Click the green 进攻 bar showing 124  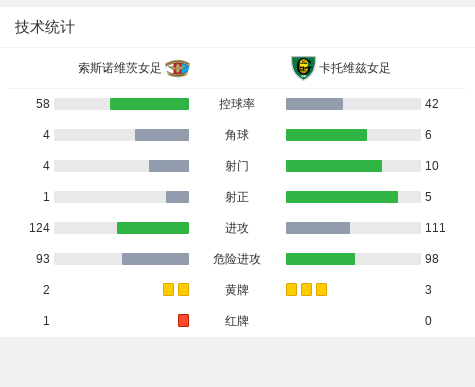(x=153, y=228)
